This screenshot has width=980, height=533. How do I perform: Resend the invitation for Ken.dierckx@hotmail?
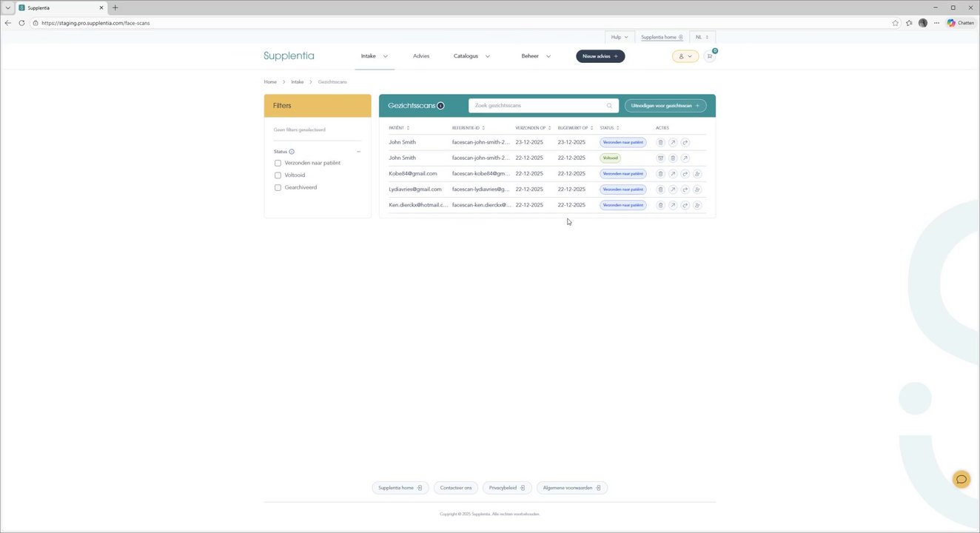coord(685,205)
